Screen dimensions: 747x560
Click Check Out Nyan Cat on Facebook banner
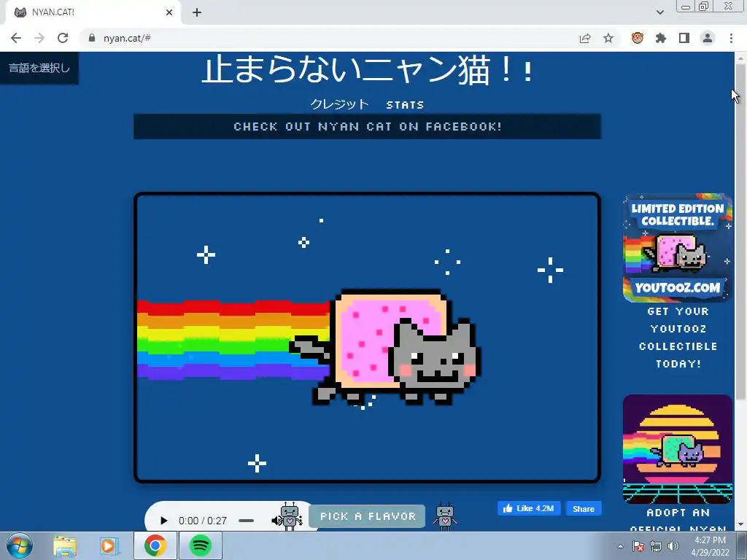point(368,127)
